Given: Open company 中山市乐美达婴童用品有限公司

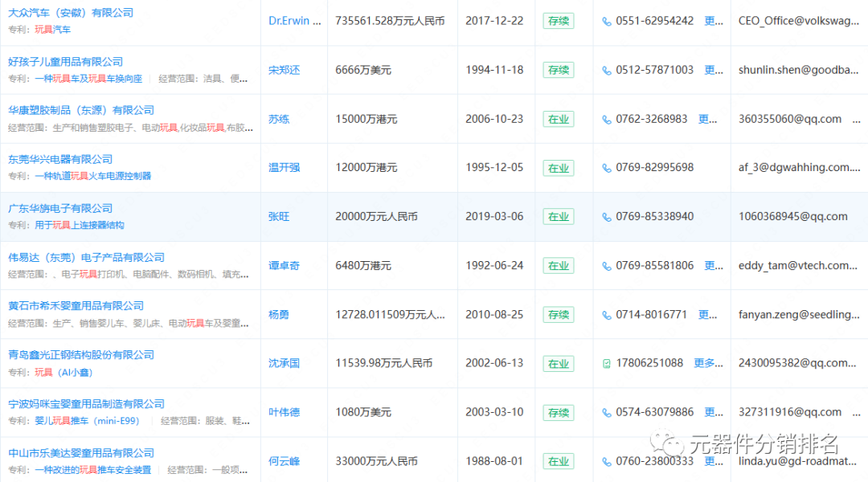Looking at the screenshot, I should [x=81, y=452].
